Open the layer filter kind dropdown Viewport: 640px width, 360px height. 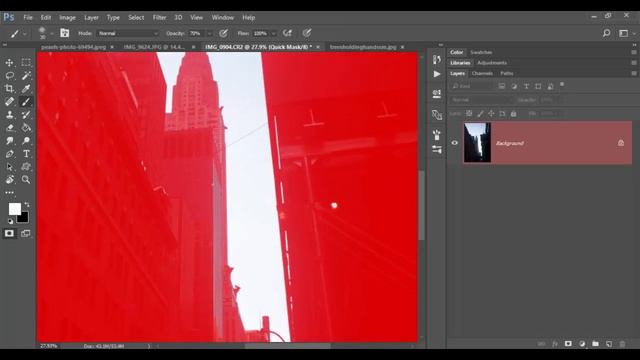tap(472, 86)
